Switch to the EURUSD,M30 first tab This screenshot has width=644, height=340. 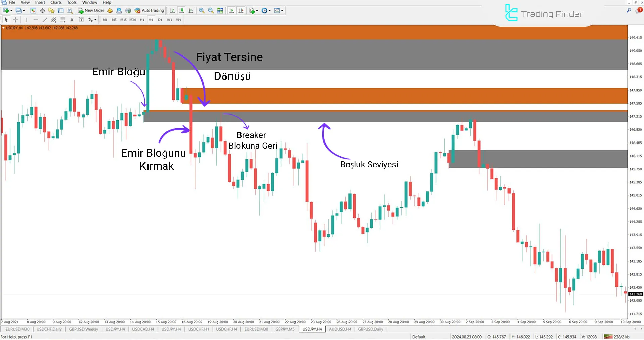[17, 329]
